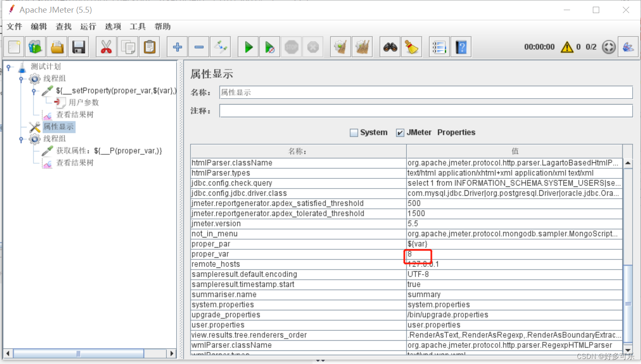Click the table scrollbar up arrow

[x=628, y=163]
